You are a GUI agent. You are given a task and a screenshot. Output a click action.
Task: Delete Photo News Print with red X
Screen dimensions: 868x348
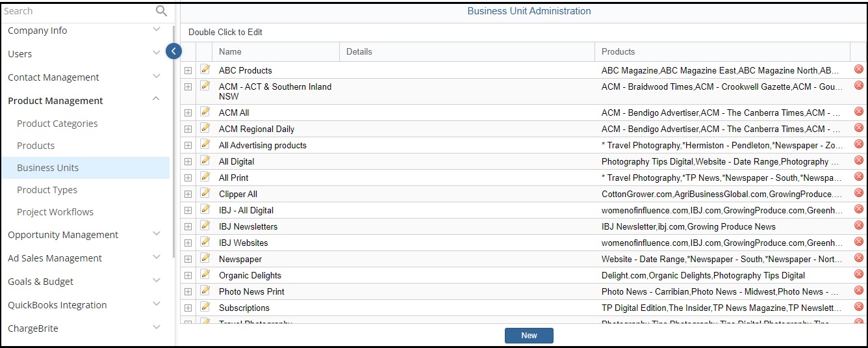pyautogui.click(x=859, y=290)
